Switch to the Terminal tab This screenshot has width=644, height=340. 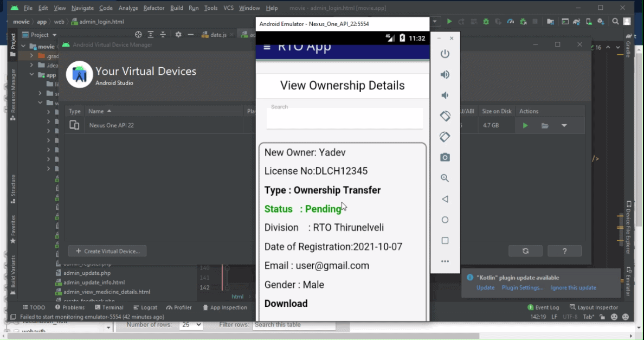click(x=109, y=307)
